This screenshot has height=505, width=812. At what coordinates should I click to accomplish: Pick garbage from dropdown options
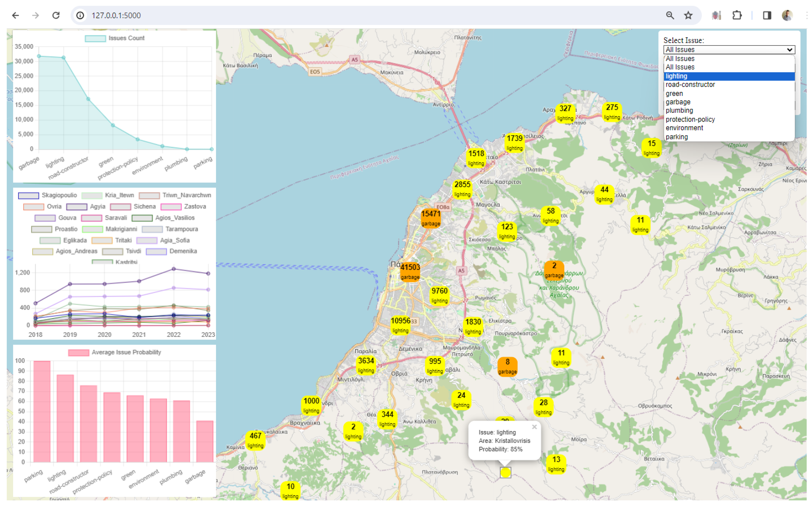point(678,102)
